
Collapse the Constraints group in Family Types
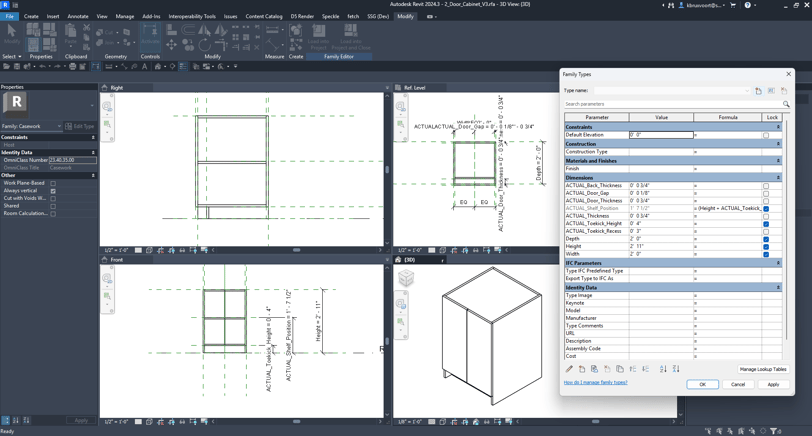pyautogui.click(x=778, y=127)
